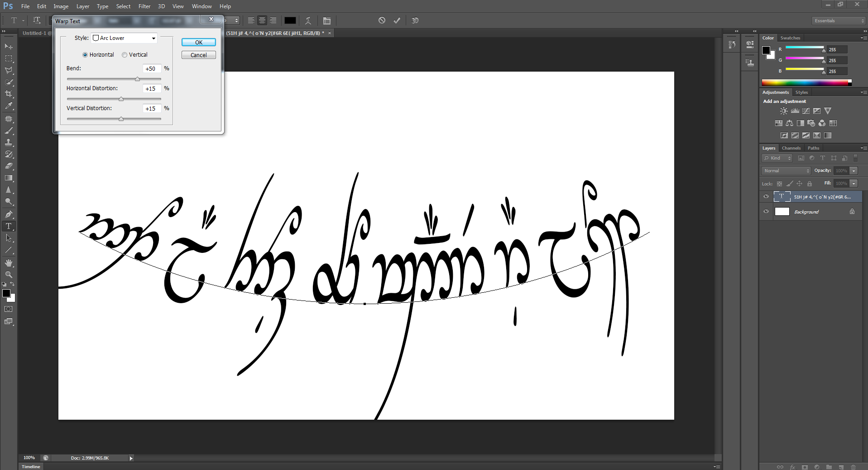The width and height of the screenshot is (868, 470).
Task: Select the Horizontal orientation radio button
Action: click(85, 55)
